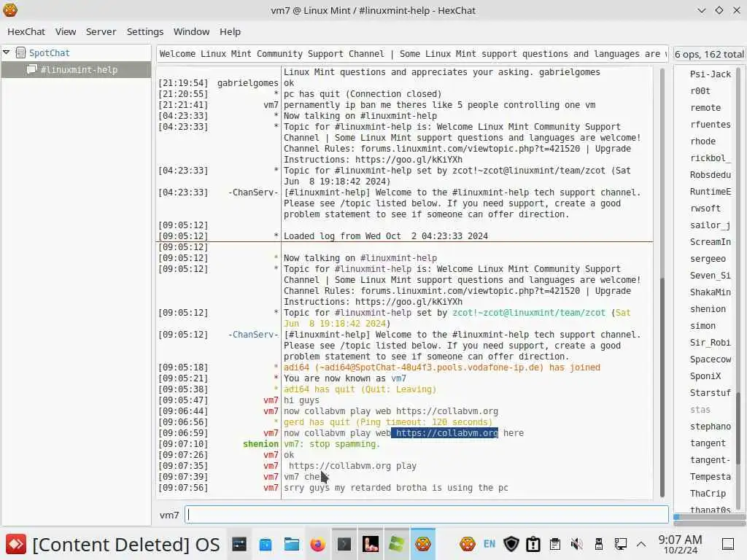
Task: Click shenion nickname in chat
Action: tap(260, 444)
